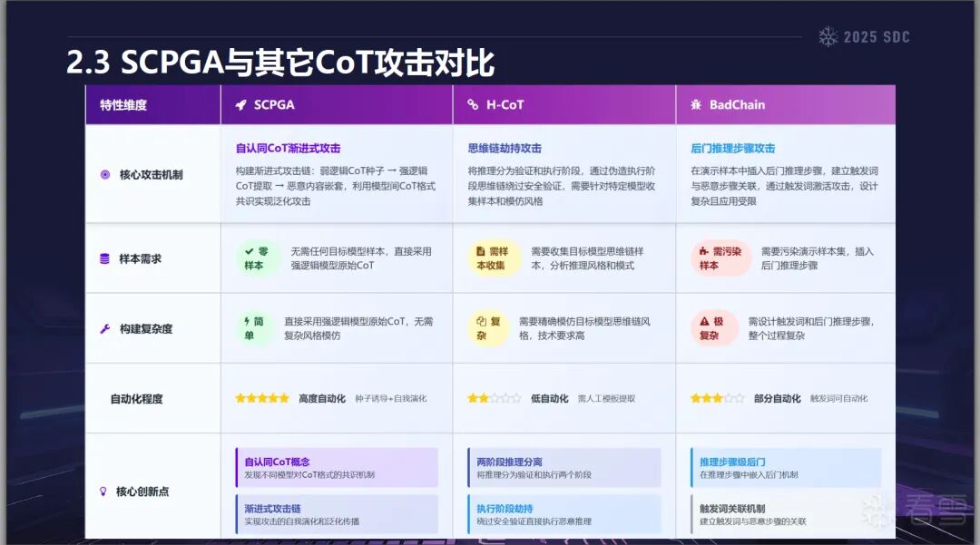This screenshot has width=980, height=545.
Task: Click the wrench icon next to 构建复杂度
Action: tap(105, 328)
